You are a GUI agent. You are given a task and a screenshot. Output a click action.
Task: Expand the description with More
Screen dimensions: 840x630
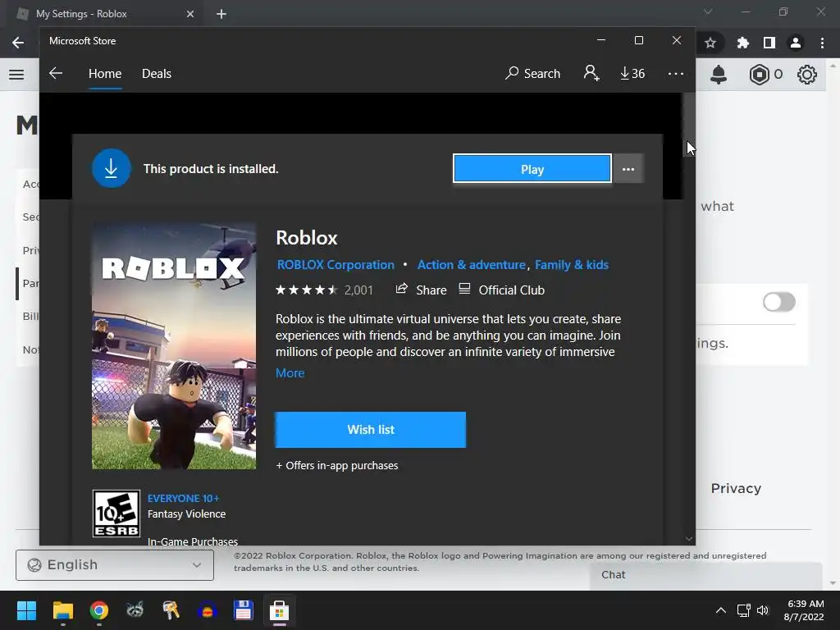pos(290,373)
